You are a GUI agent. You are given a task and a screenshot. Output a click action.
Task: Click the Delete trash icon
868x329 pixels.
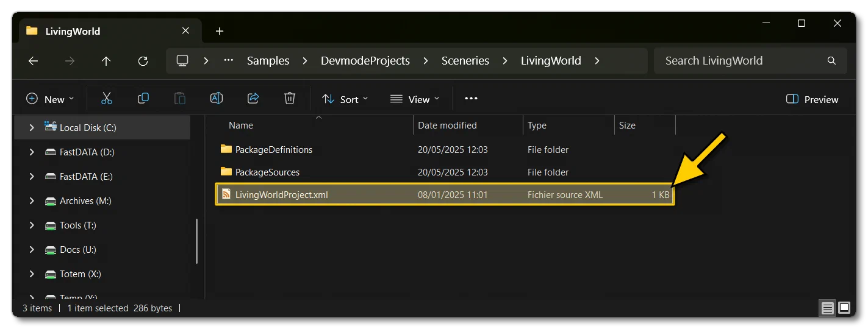tap(290, 99)
